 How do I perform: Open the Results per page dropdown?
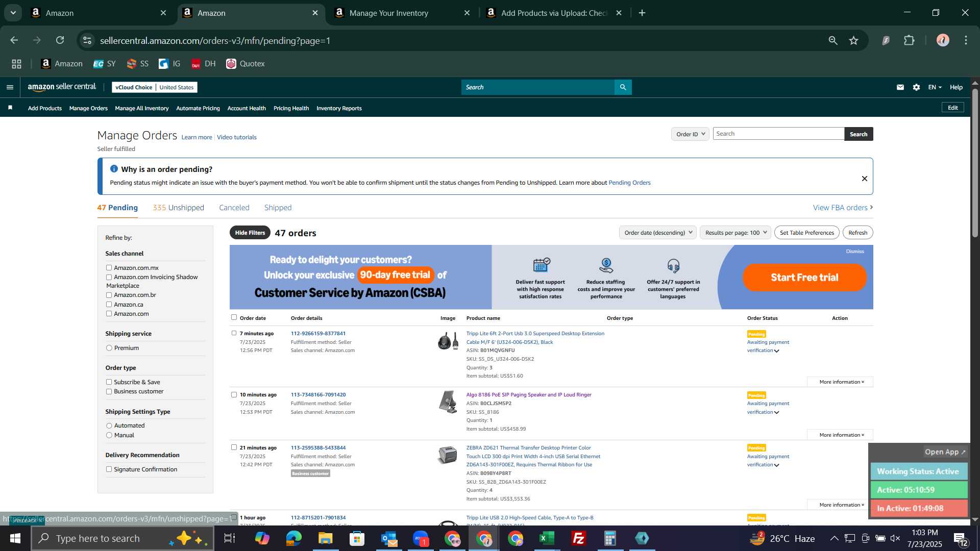736,233
